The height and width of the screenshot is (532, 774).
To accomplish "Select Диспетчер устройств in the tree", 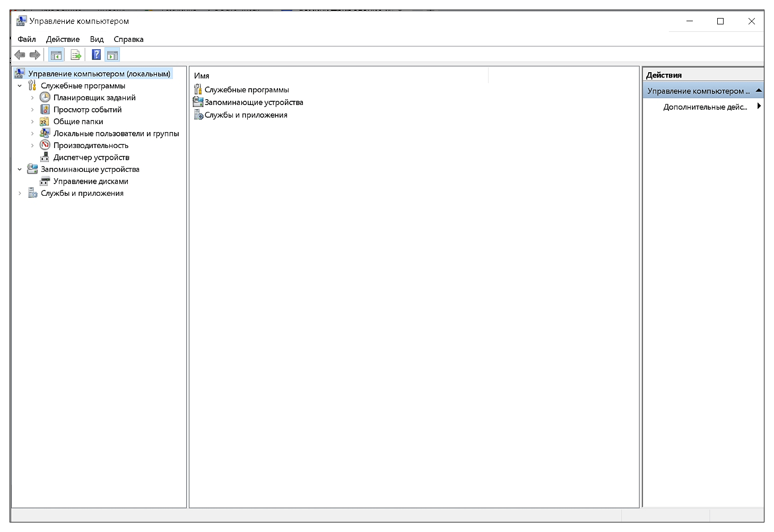I will [x=91, y=158].
